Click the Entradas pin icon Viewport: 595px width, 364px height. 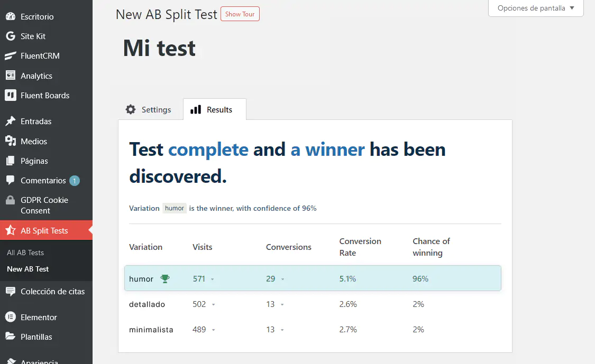click(10, 122)
